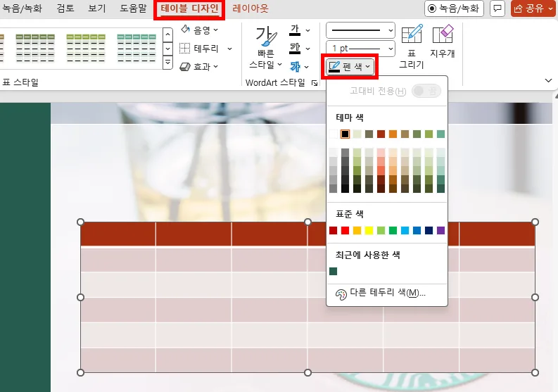The height and width of the screenshot is (392, 558).
Task: Open Quick Styles (빠른 스타일) brush icon
Action: coord(266,37)
